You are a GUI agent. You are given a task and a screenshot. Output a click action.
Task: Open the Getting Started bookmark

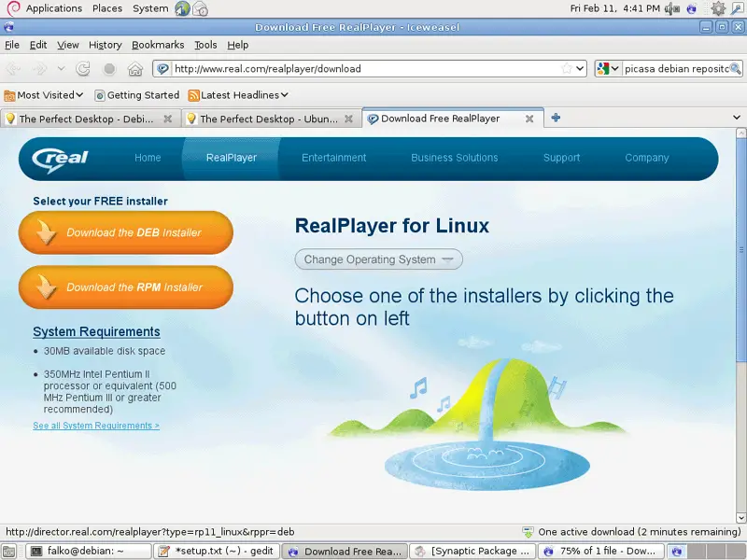click(x=137, y=95)
